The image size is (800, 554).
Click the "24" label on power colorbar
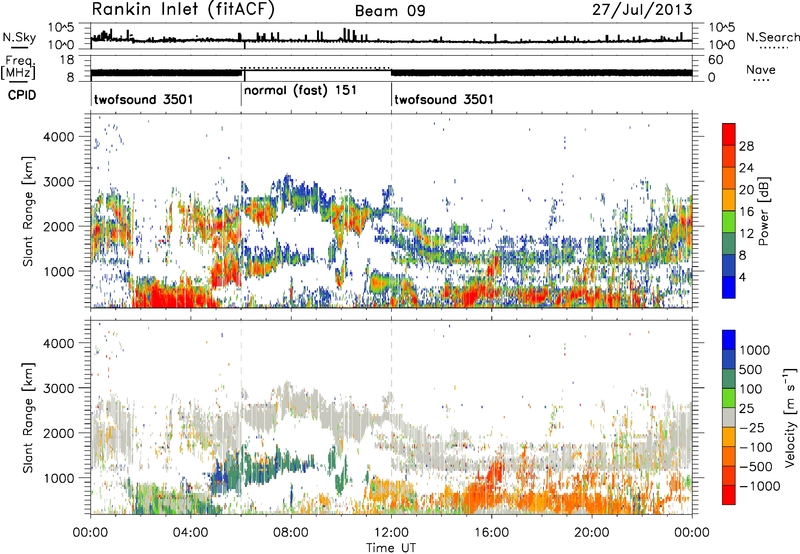point(746,168)
